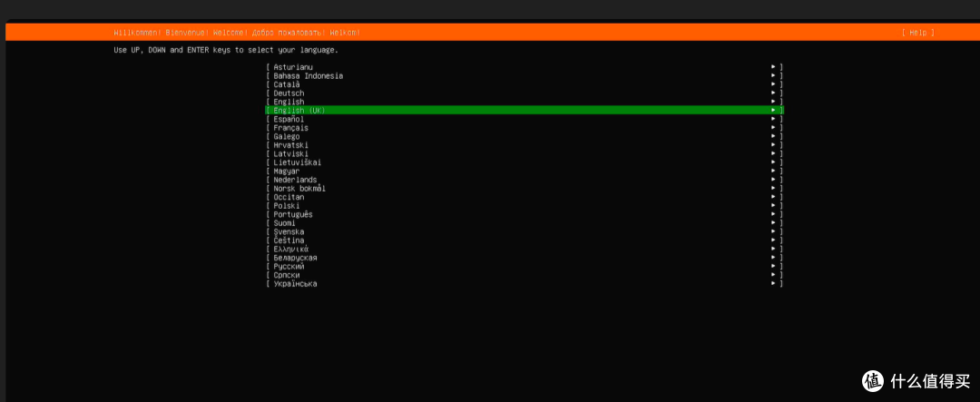This screenshot has height=402, width=980.
Task: Select Polski language
Action: point(524,206)
